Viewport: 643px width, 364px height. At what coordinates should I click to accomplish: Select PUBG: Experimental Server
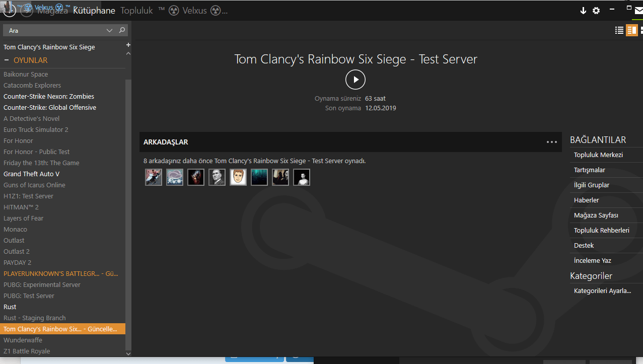(x=62, y=284)
